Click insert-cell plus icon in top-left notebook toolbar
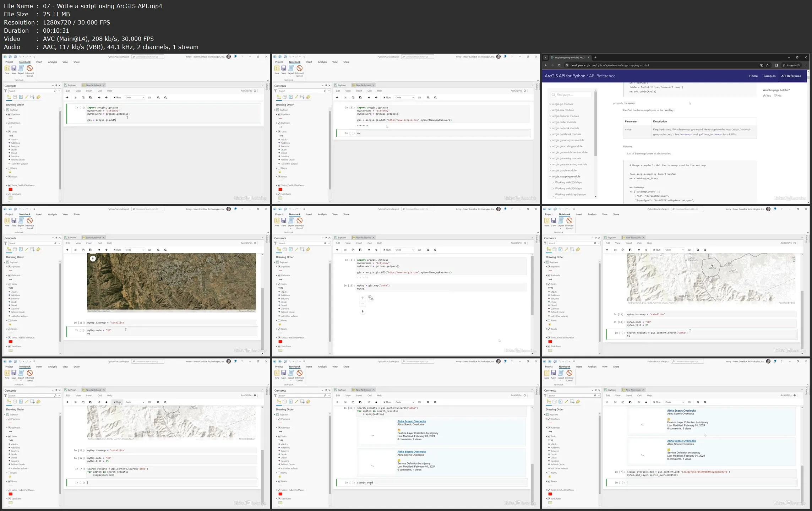 67,97
